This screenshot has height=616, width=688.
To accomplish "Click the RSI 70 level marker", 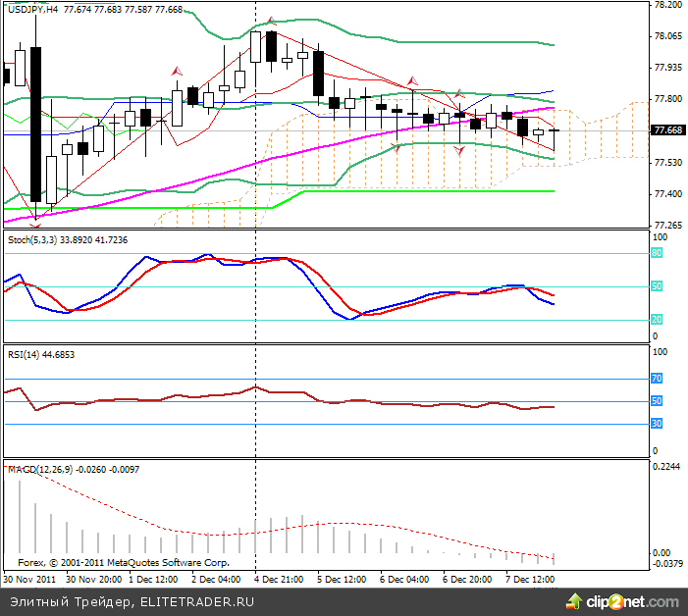I will tap(658, 378).
